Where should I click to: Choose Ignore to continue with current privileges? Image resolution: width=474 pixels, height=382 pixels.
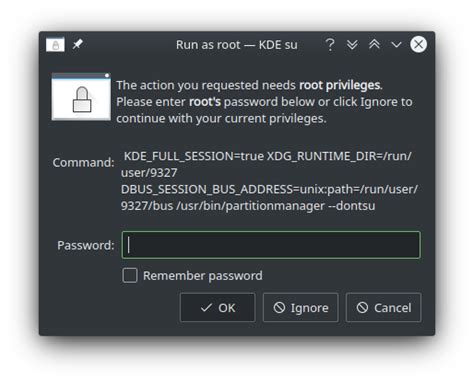301,307
